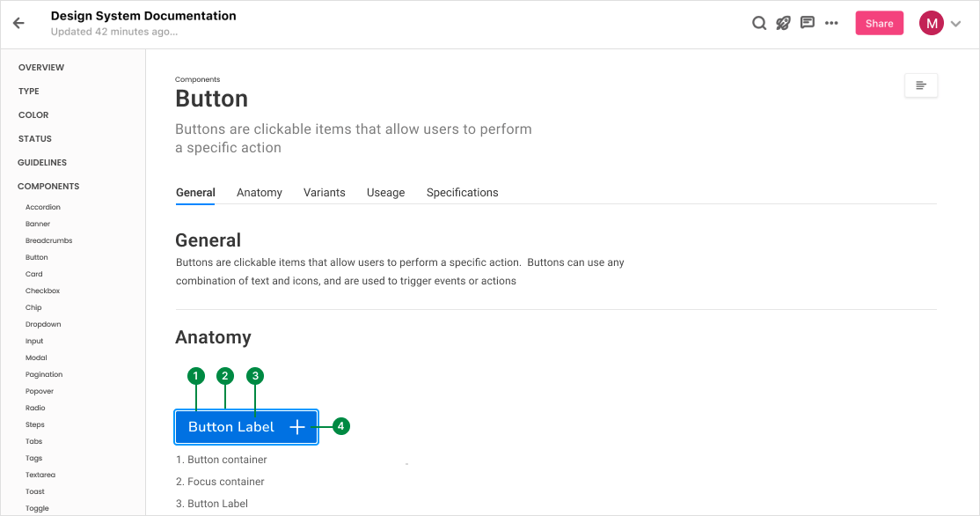
Task: Open the comments icon
Action: tap(808, 24)
